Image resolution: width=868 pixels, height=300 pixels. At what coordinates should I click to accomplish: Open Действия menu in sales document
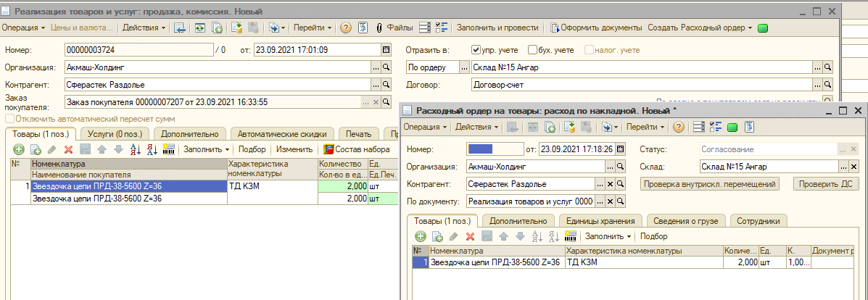tap(144, 28)
